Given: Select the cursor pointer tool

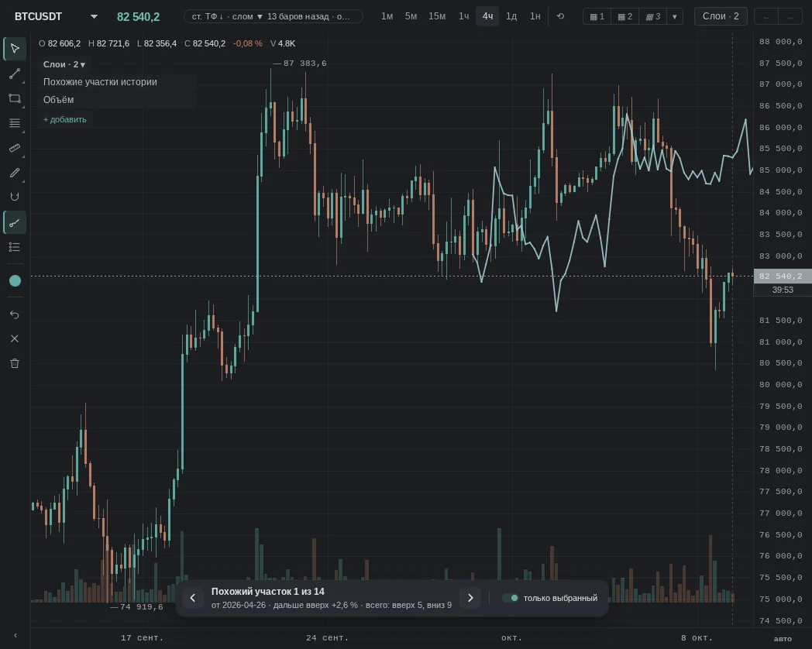Looking at the screenshot, I should 15,49.
